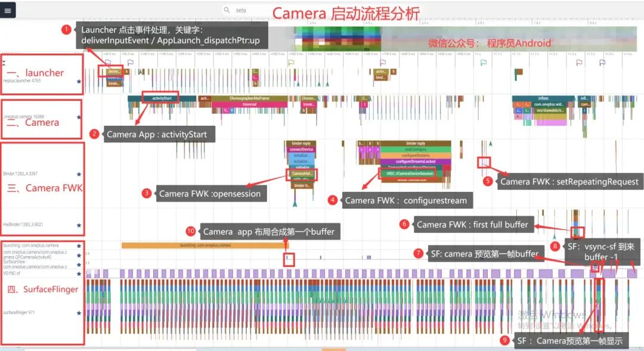Viewport: 644px width, 351px height.
Task: Select the olive-green flag marker on the timeline
Action: click(x=291, y=63)
